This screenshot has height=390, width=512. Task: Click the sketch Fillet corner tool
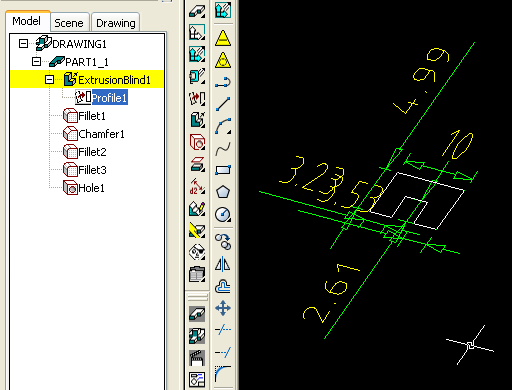[x=223, y=374]
